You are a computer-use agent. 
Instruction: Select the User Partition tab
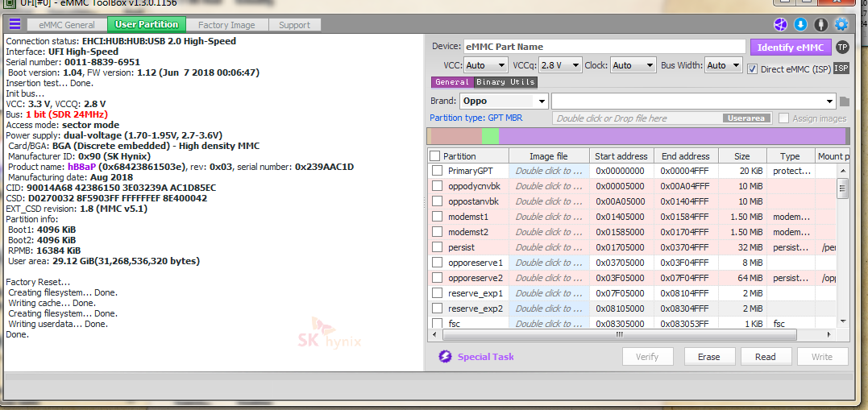tap(147, 24)
